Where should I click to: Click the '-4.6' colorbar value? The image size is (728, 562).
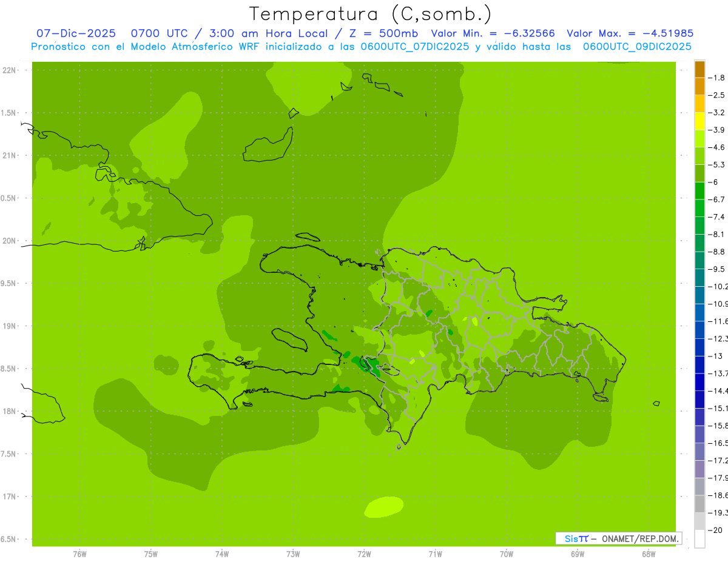[x=717, y=147]
